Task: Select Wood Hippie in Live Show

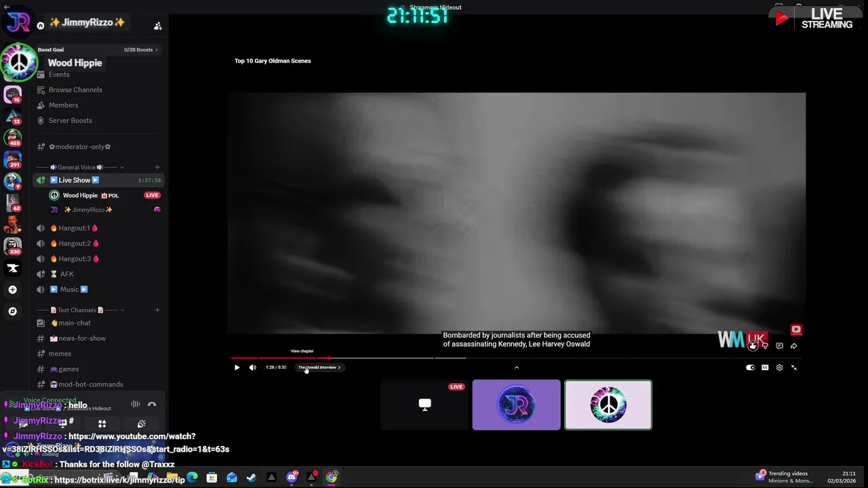Action: pos(90,195)
